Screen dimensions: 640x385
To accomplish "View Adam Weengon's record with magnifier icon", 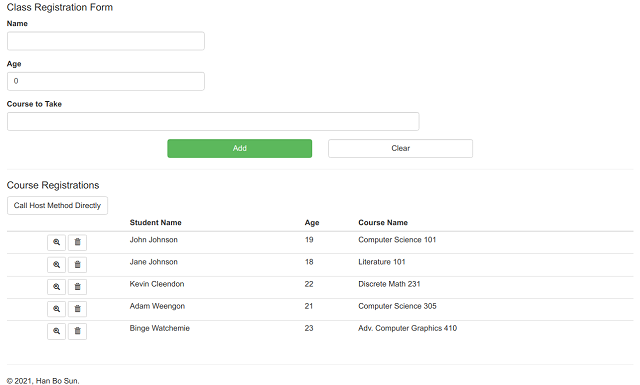I will (56, 309).
